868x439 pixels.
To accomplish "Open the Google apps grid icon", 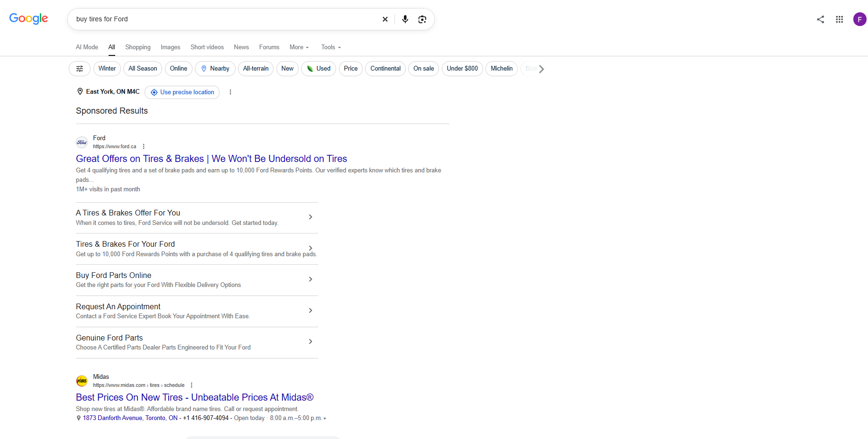I will click(x=839, y=19).
